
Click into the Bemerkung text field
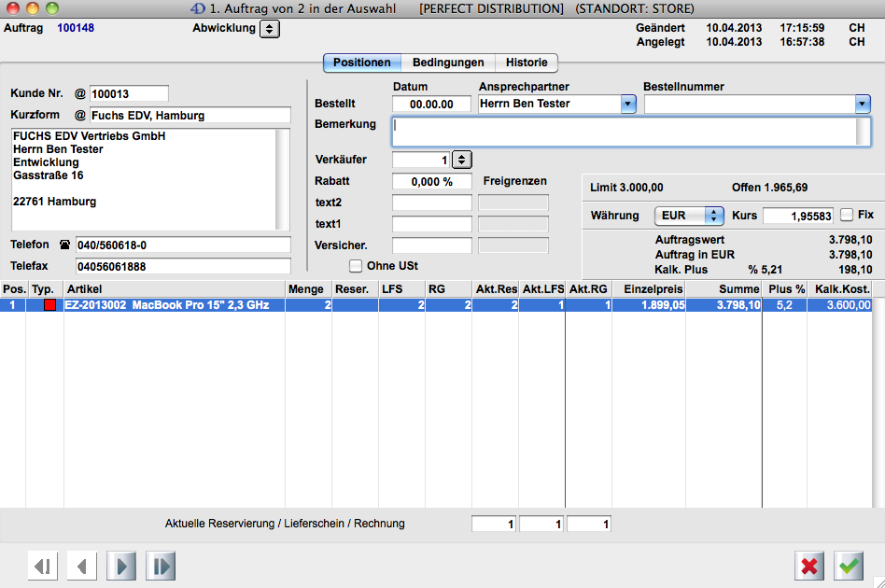click(624, 132)
